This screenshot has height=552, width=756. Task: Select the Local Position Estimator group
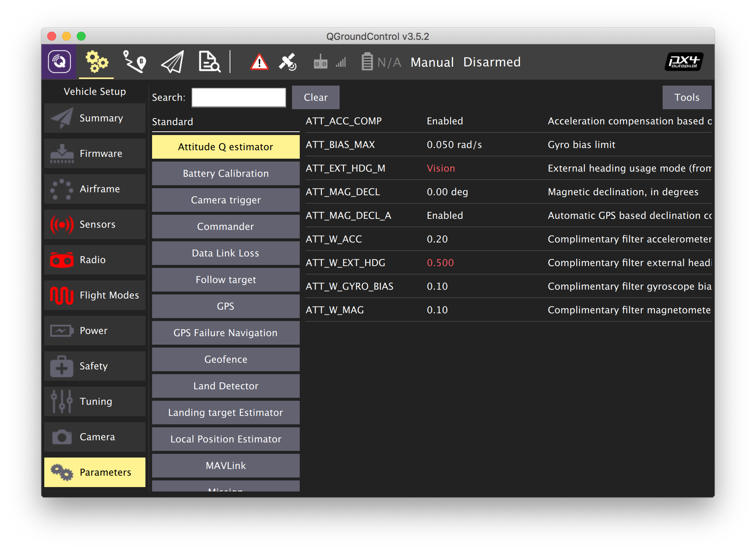tap(226, 439)
